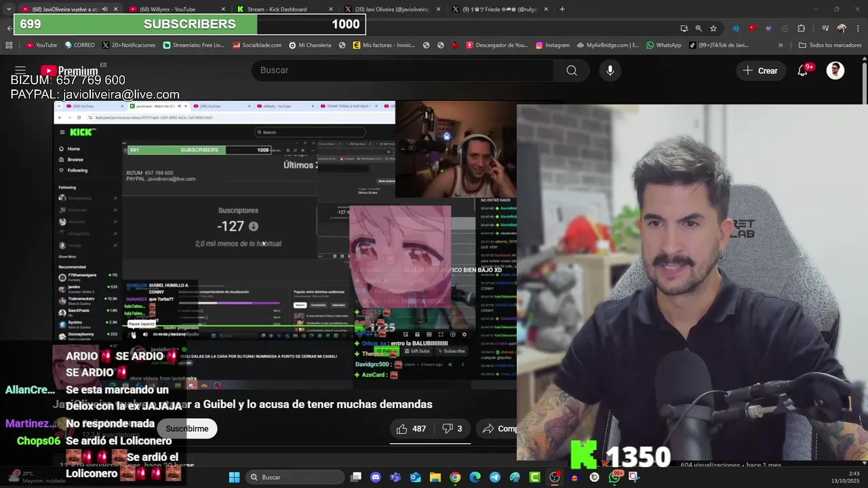Screen dimensions: 868x488
Task: Open a new tab with plus button
Action: pyautogui.click(x=562, y=9)
